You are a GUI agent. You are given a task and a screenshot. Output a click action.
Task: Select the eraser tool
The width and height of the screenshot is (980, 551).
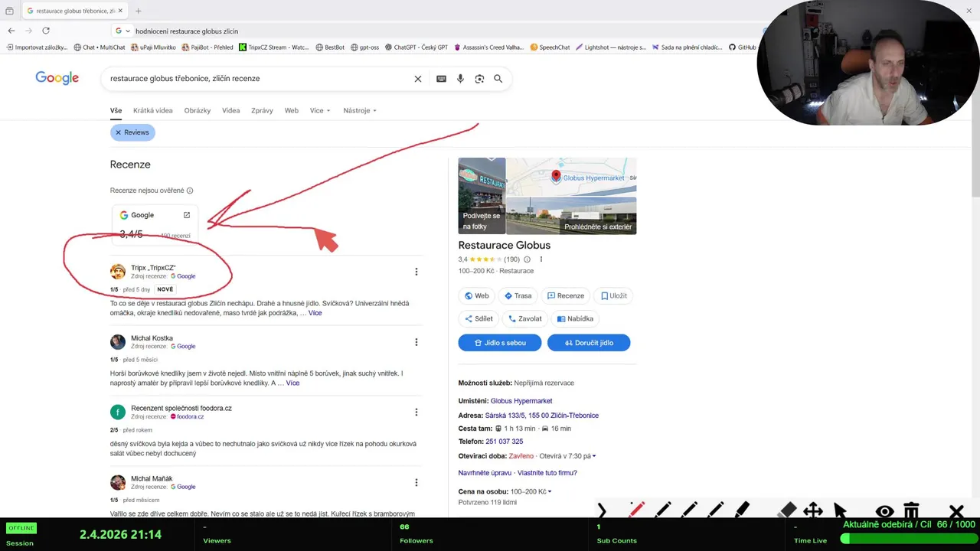point(787,510)
